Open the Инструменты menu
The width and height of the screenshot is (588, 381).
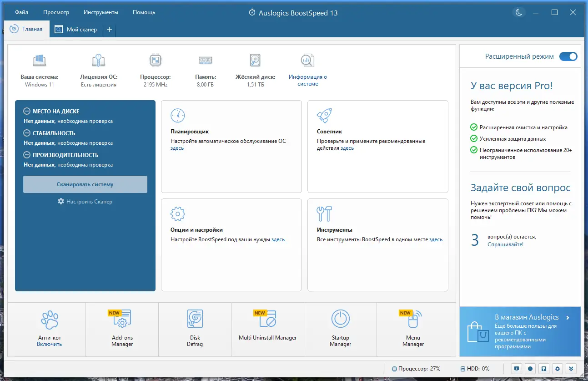pos(101,12)
